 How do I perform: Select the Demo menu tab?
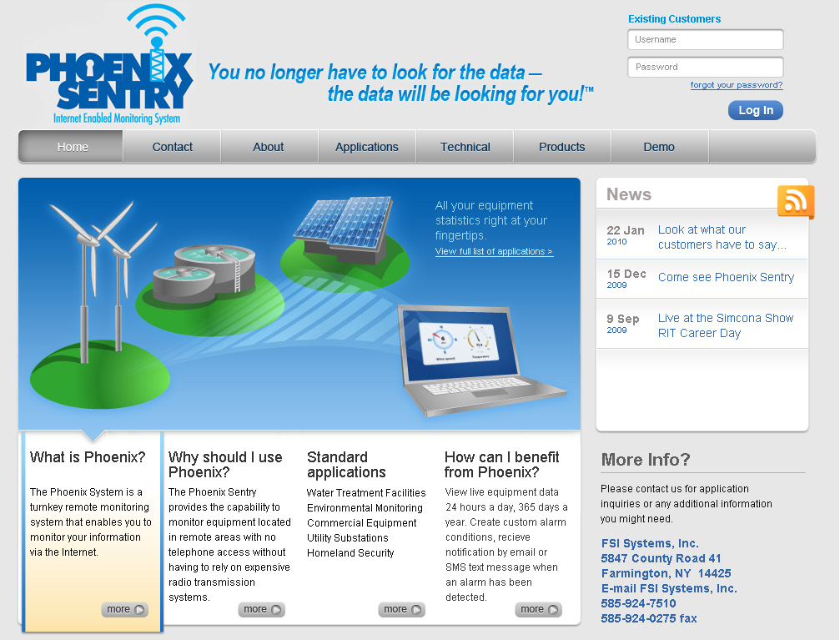659,147
